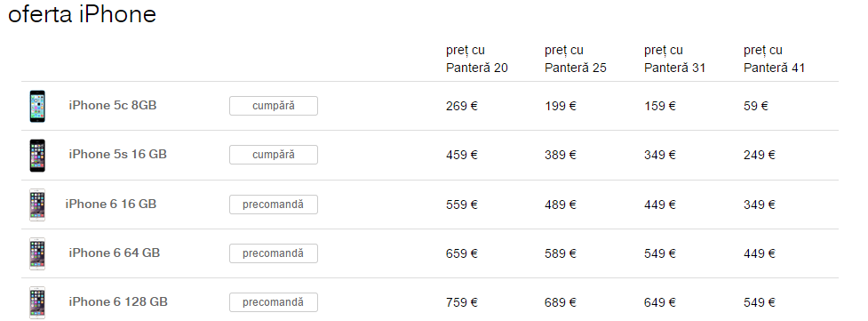The width and height of the screenshot is (868, 321).
Task: Preorder the iPhone 6 128 GB model
Action: (274, 302)
